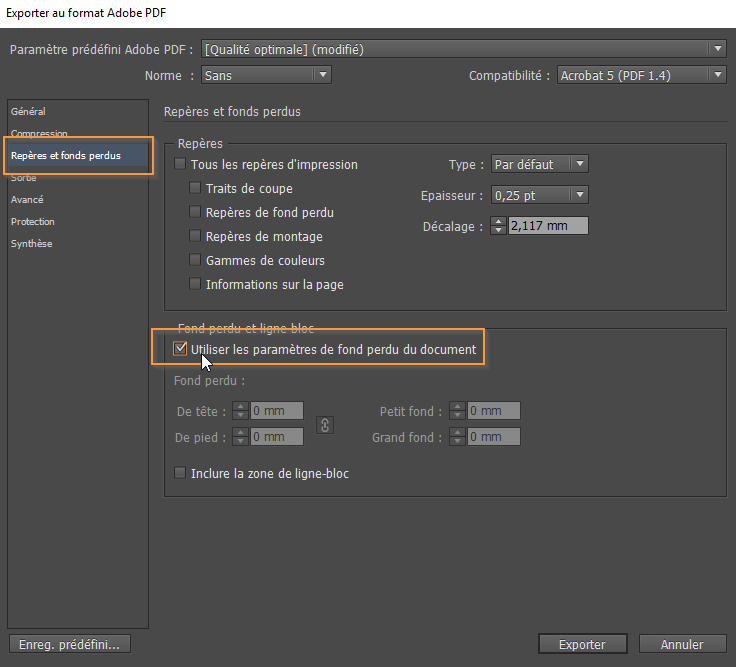Decrease the De pied bleed stepper
Screen dimensions: 736x667
point(240,441)
